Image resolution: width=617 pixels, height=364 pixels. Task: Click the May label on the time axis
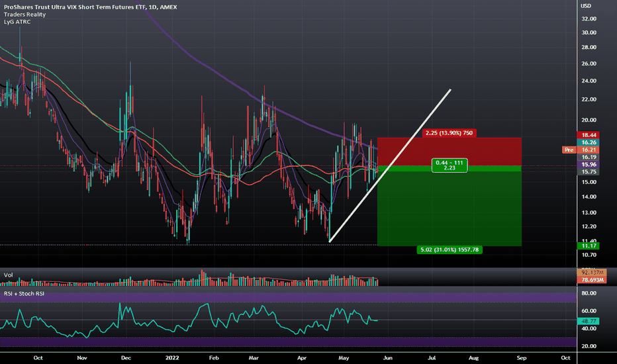click(x=344, y=357)
